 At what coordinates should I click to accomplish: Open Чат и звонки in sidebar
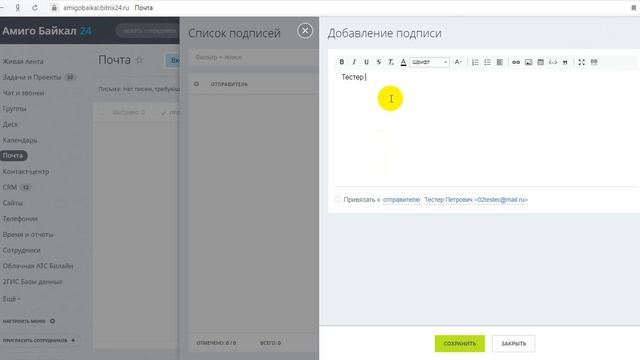pos(23,93)
